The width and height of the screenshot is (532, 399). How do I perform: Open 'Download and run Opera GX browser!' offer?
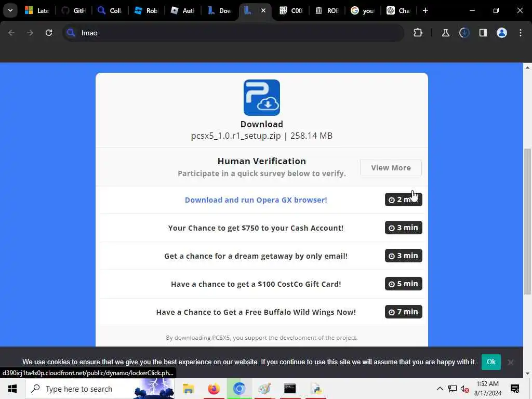pos(256,200)
